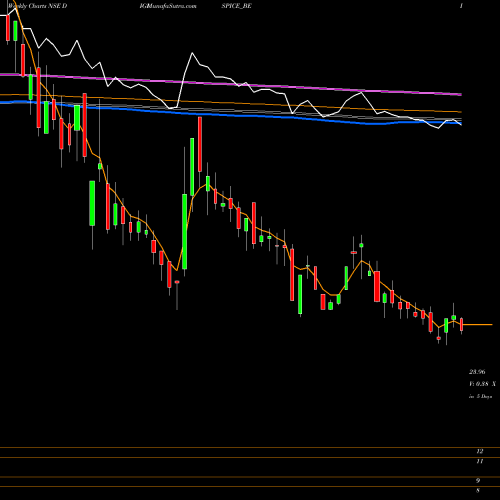Click the last red candlestick on the right
The image size is (500, 500).
tap(462, 325)
